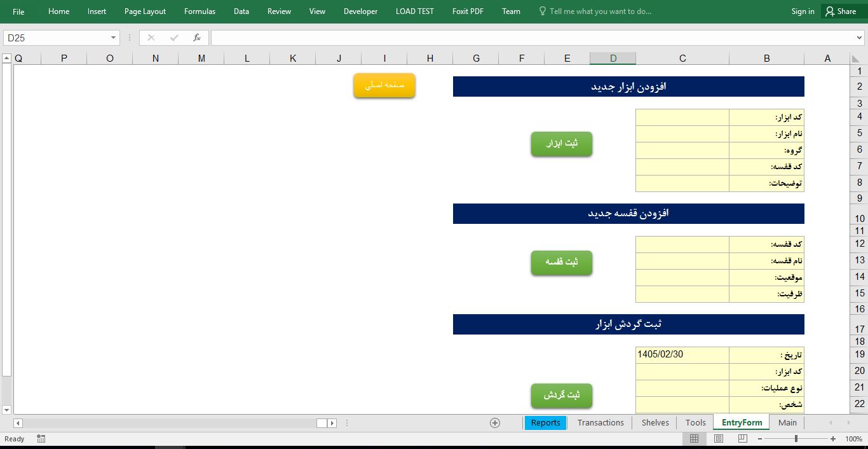
Task: Select input cell beside ظرفیت: label
Action: pyautogui.click(x=682, y=294)
